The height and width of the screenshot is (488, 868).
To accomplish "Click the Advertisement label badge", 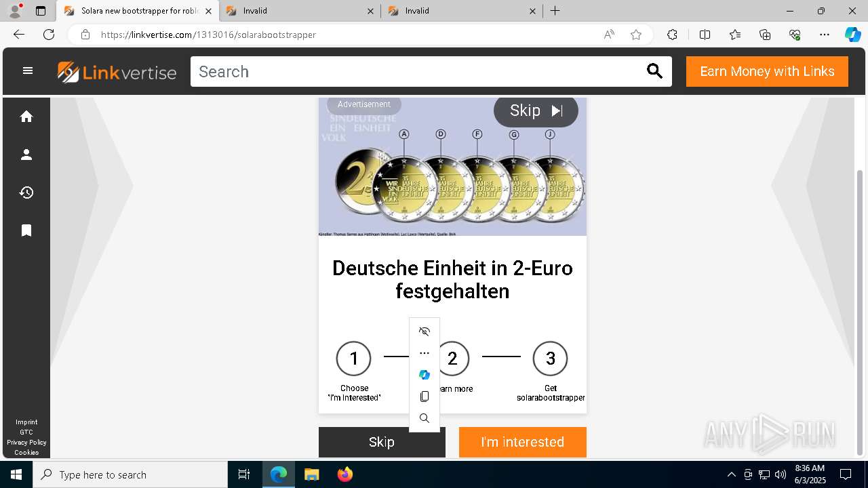I will [364, 104].
